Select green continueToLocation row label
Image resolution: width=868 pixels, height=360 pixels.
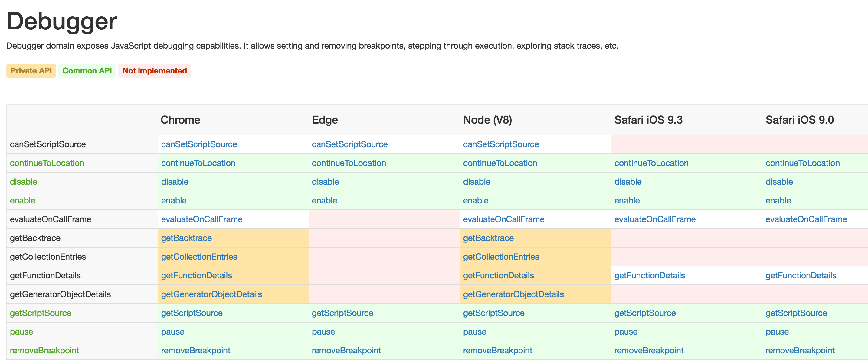pos(47,163)
